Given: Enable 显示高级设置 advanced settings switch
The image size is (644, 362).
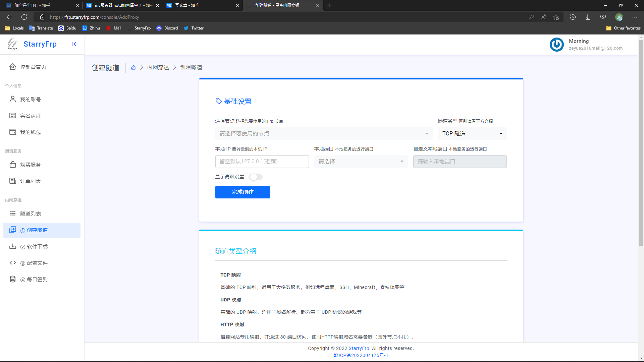Looking at the screenshot, I should point(256,177).
